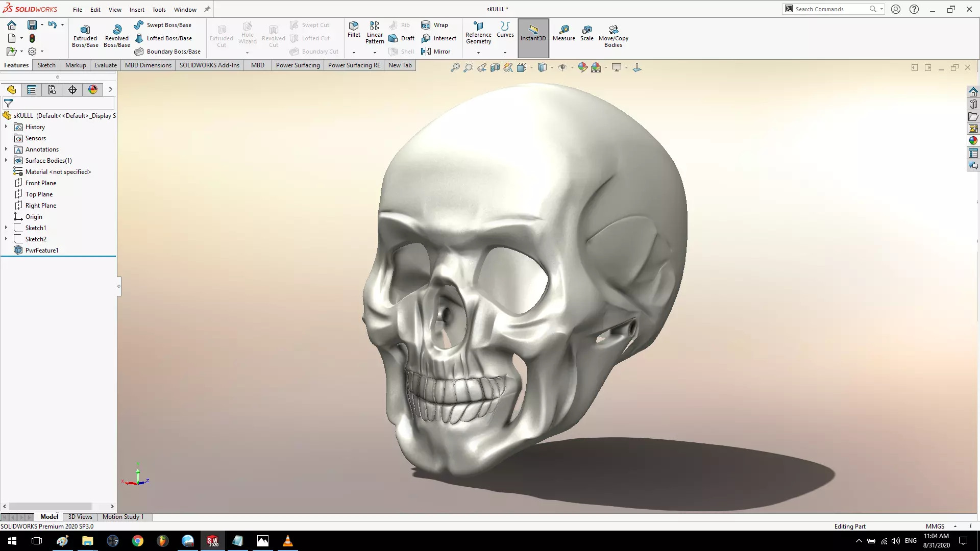Viewport: 980px width, 551px height.
Task: Expand the Sketch2 node
Action: click(6, 239)
